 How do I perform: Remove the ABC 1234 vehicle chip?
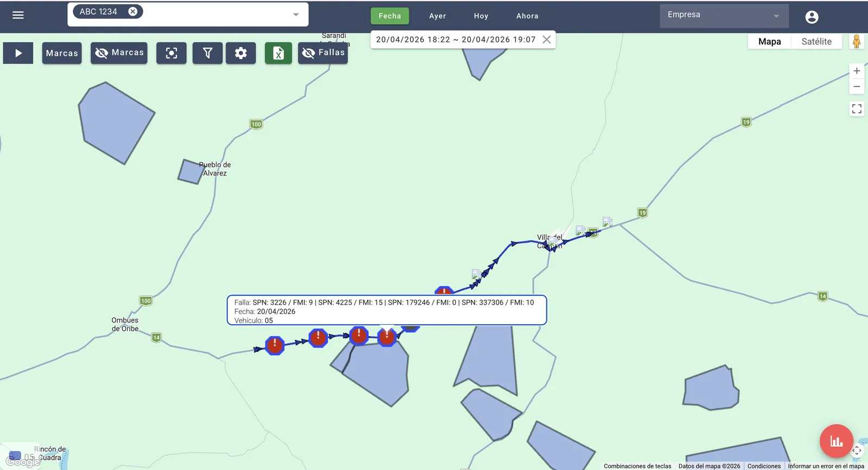[x=132, y=11]
